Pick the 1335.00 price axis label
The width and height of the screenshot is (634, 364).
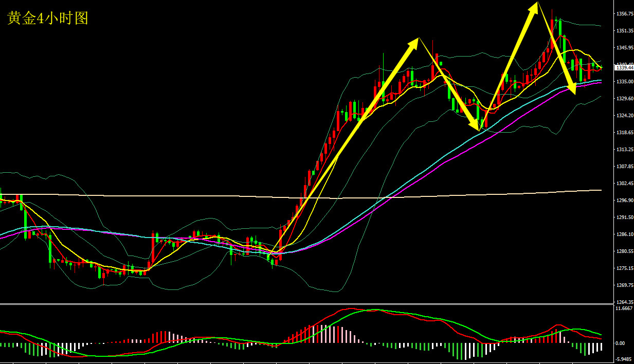625,82
